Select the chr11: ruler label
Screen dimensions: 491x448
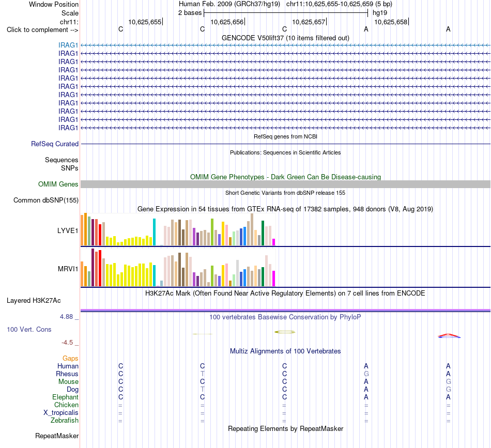coord(69,22)
